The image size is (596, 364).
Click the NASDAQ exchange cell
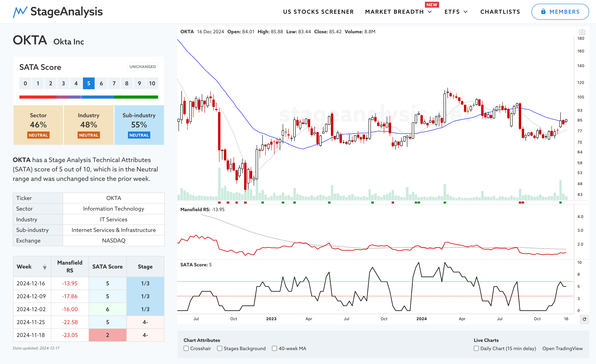114,241
